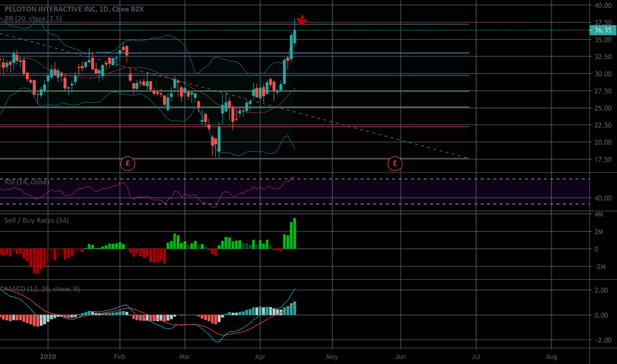Click the -2M label on volume scale
The height and width of the screenshot is (364, 617).
pyautogui.click(x=600, y=267)
